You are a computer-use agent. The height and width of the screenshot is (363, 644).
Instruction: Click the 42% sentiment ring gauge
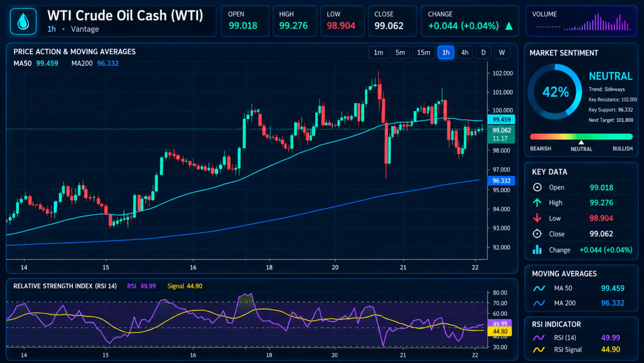(x=555, y=91)
